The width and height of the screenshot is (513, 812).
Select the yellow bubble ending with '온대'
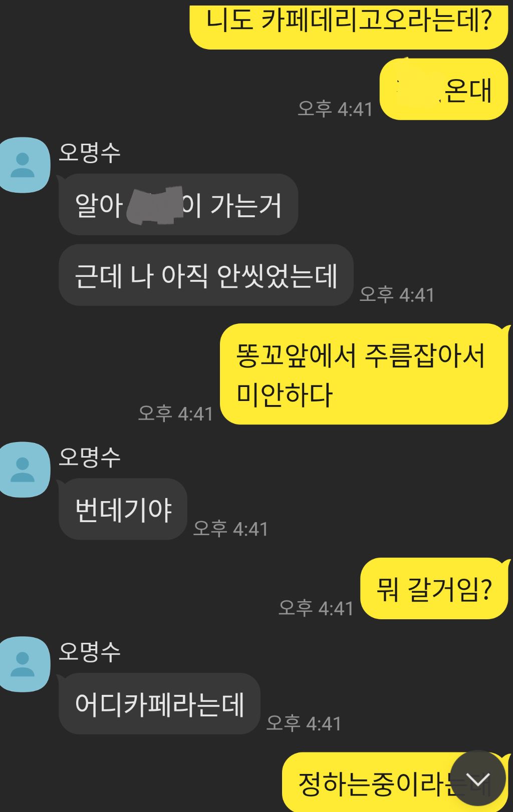coord(444,89)
